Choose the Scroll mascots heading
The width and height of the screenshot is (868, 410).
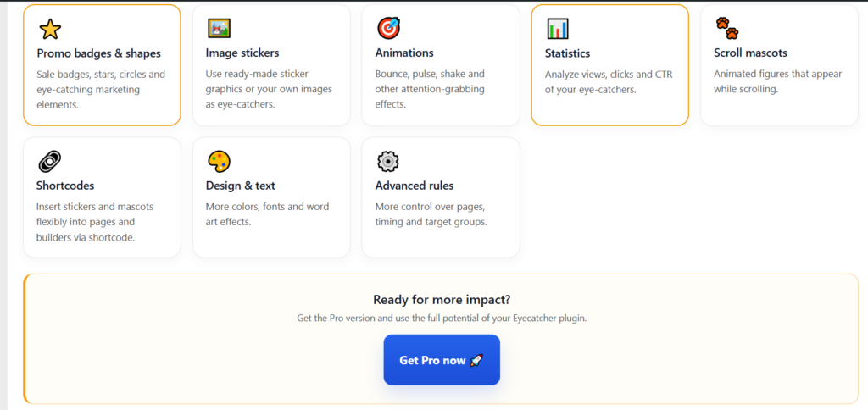[x=750, y=53]
